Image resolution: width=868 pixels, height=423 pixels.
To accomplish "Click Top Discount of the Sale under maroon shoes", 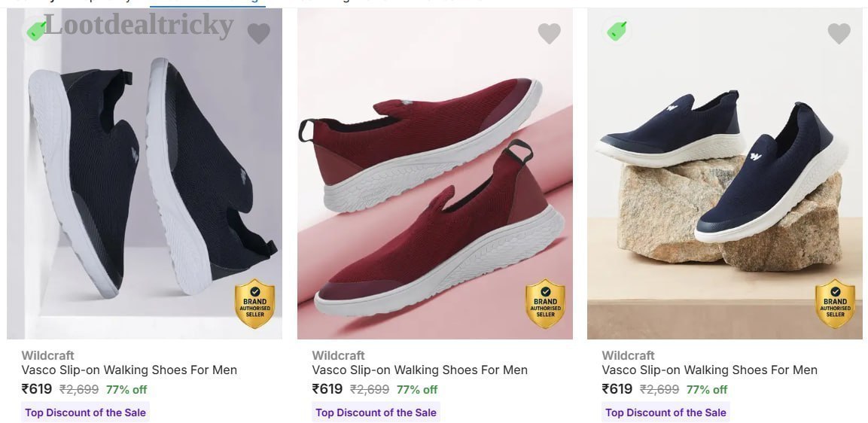I will coord(376,412).
